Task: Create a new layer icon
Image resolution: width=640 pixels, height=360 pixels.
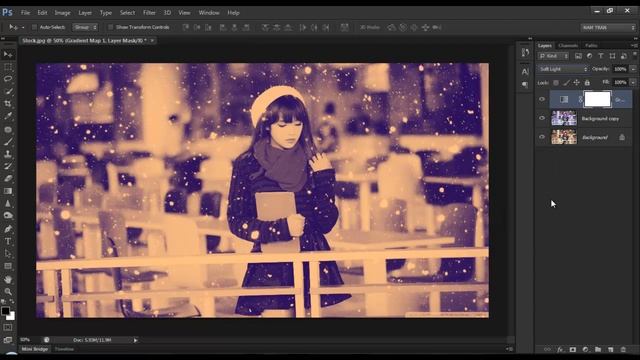Action: [x=611, y=349]
